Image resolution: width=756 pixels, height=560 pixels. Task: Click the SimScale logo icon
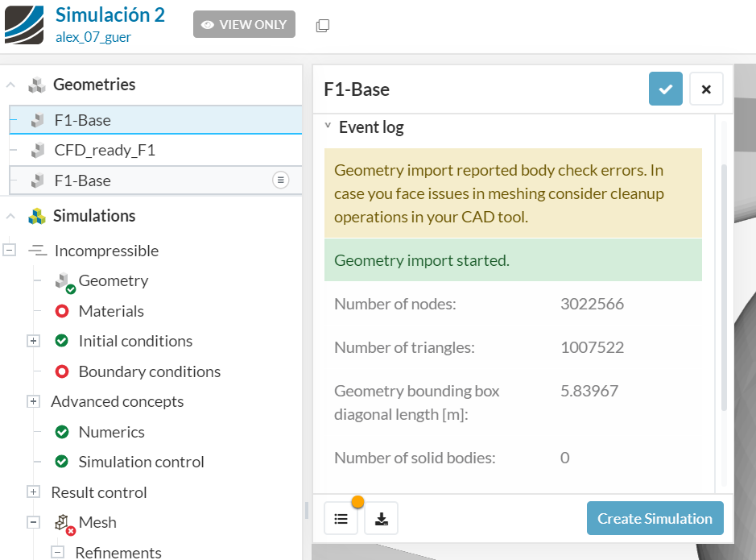coord(24,24)
